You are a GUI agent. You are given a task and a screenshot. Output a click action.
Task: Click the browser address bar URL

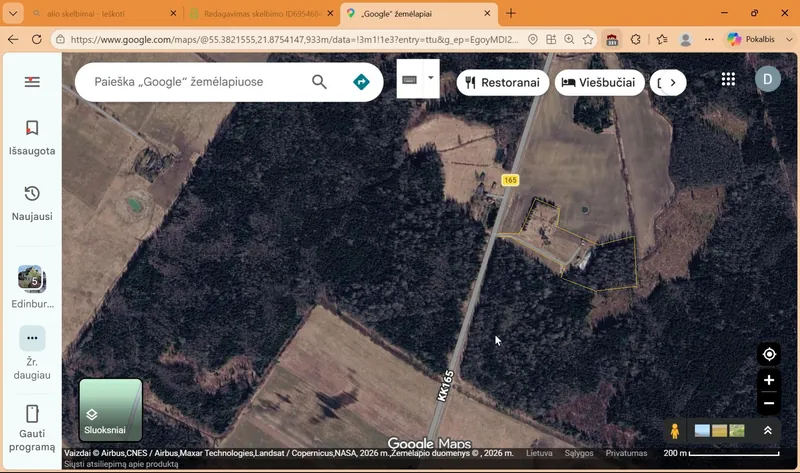click(294, 39)
